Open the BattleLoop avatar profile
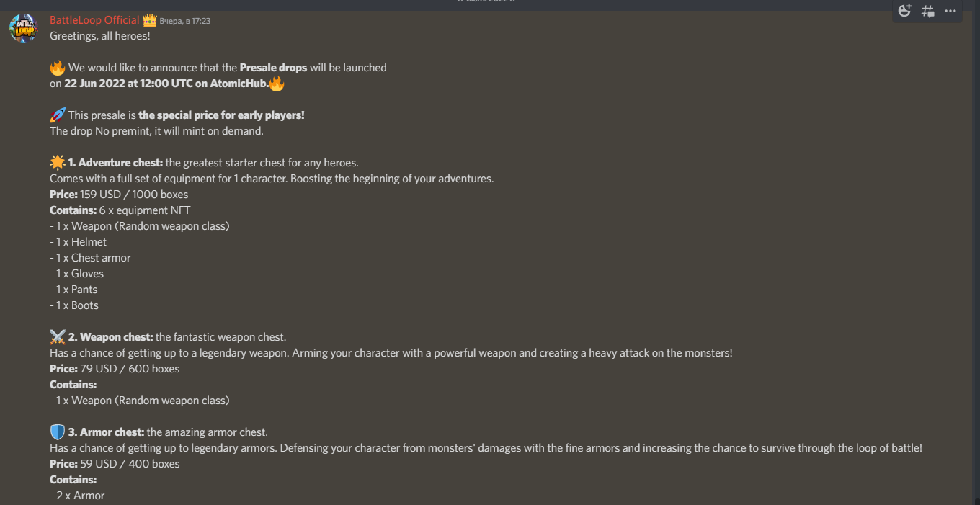980x505 pixels. [23, 28]
